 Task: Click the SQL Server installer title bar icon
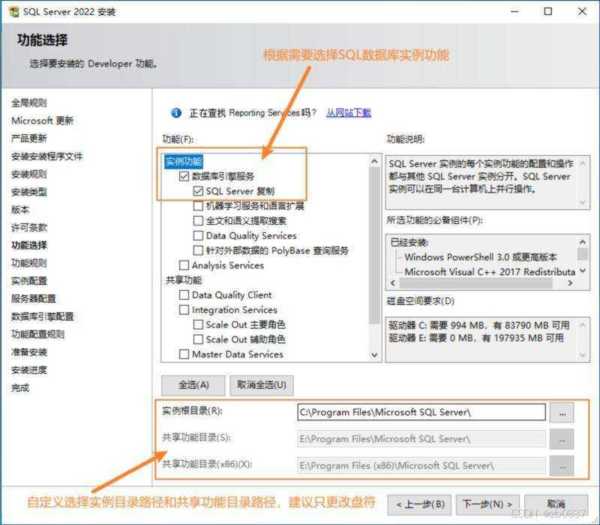[14, 12]
